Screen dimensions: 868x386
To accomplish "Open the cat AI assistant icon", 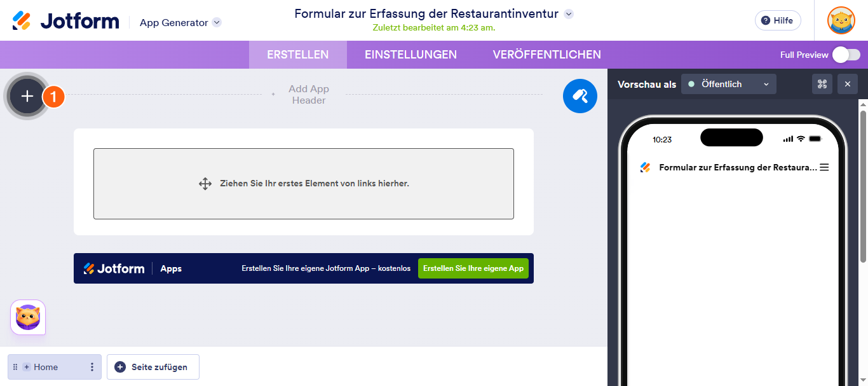I will [x=28, y=317].
